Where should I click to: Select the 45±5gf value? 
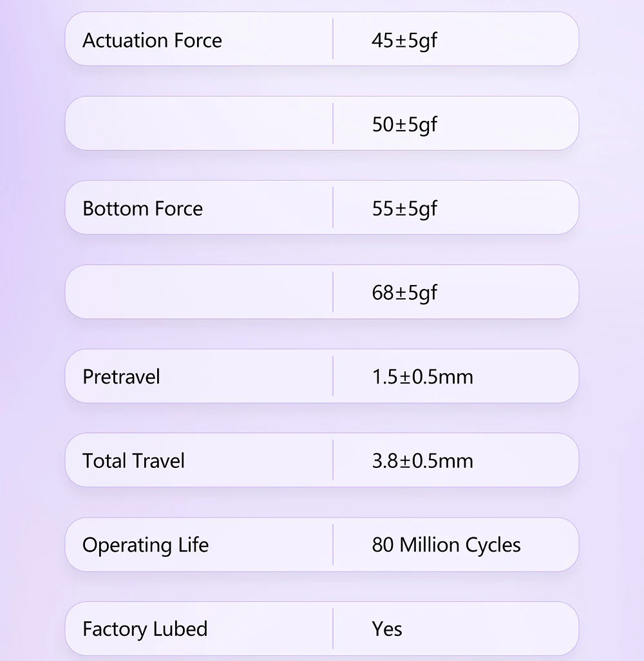[404, 41]
